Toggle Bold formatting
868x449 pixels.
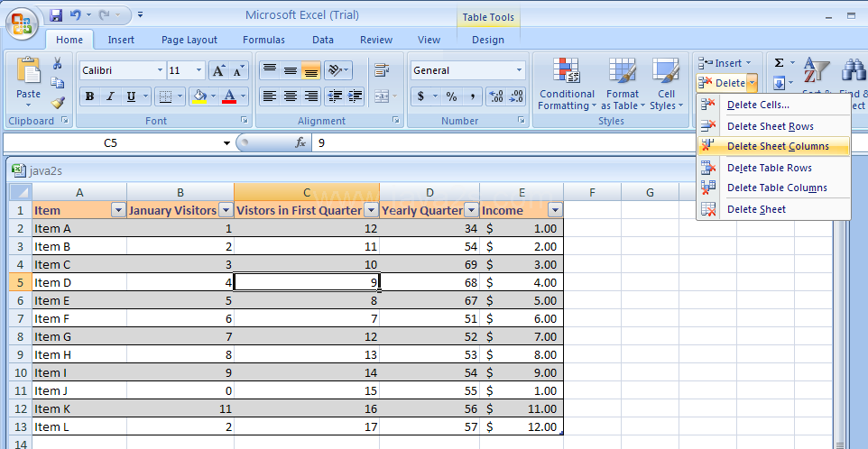pos(89,96)
